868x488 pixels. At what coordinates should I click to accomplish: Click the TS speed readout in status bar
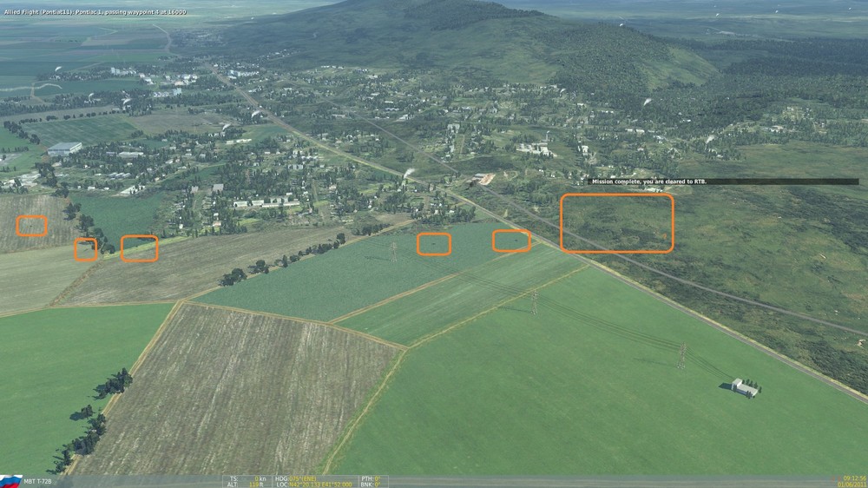pos(248,478)
